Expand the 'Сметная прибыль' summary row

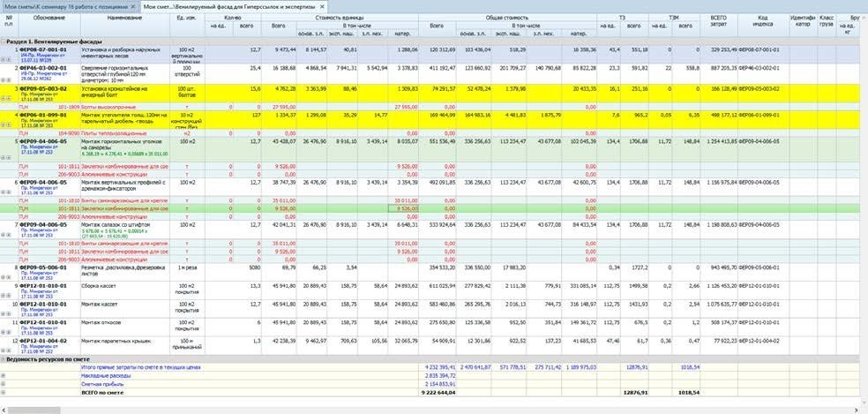pyautogui.click(x=4, y=384)
